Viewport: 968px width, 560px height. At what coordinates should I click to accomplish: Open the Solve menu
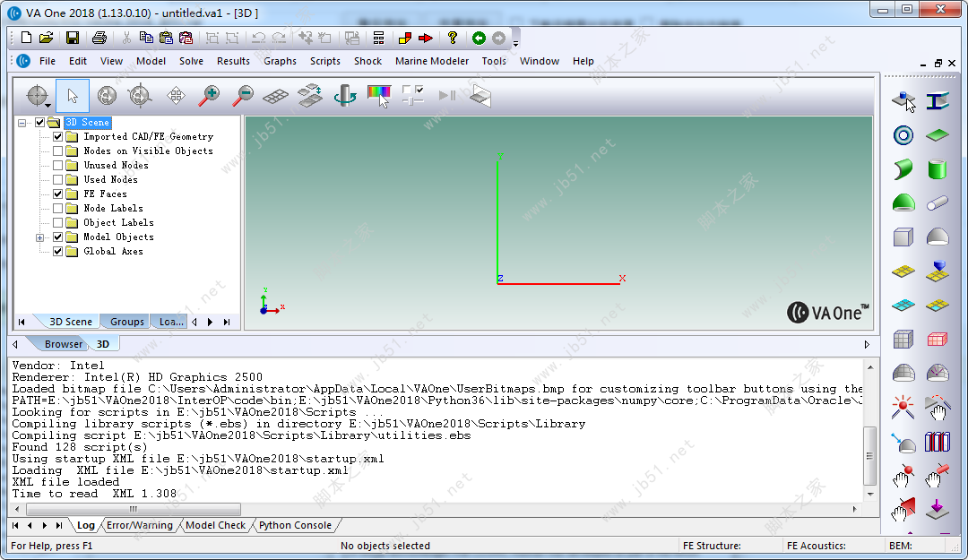[x=192, y=61]
